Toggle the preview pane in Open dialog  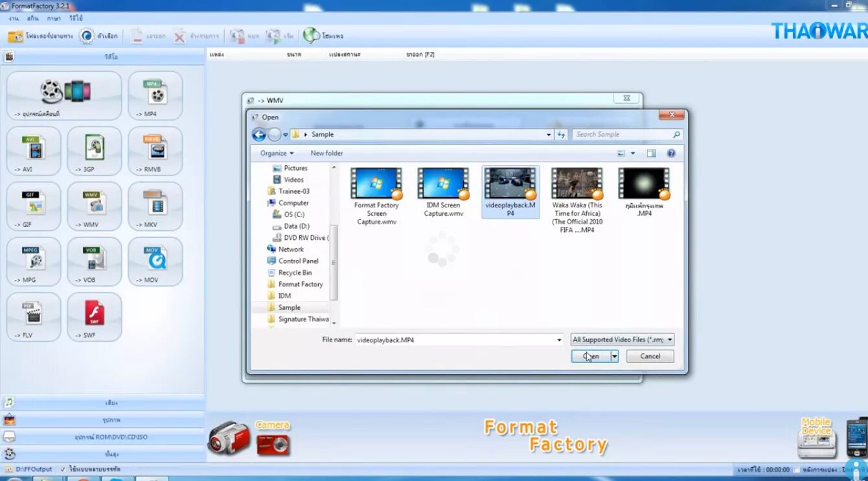click(651, 153)
